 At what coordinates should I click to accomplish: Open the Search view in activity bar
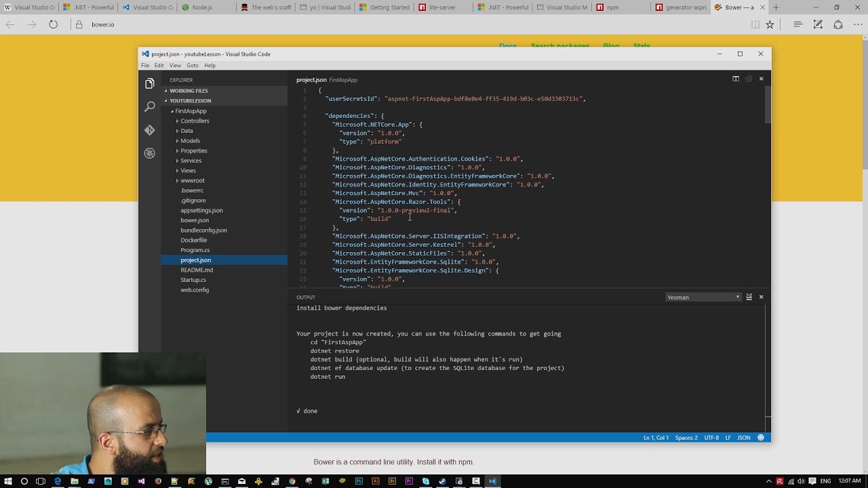(x=150, y=106)
